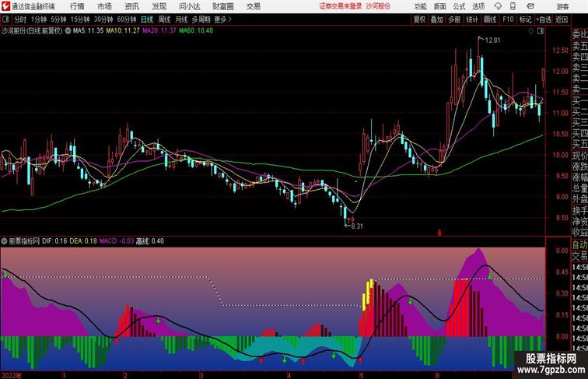Open the 问小达 menu
This screenshot has height=379, width=588.
[x=189, y=6]
